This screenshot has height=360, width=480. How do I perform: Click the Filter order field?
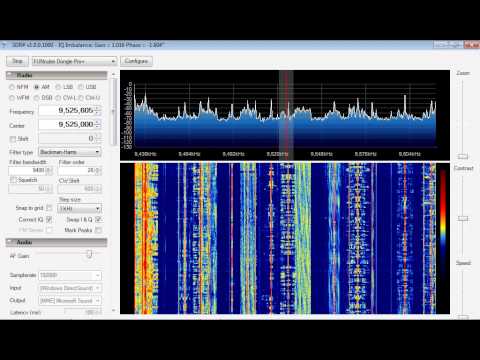79,170
